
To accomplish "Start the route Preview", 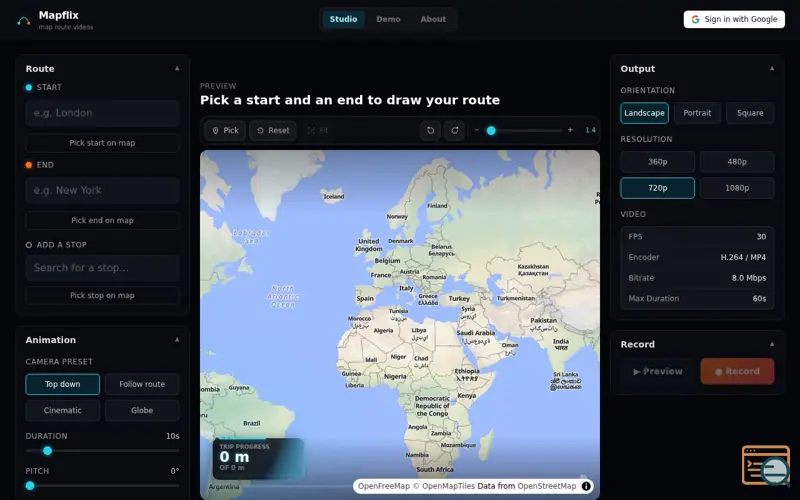I will coord(658,371).
